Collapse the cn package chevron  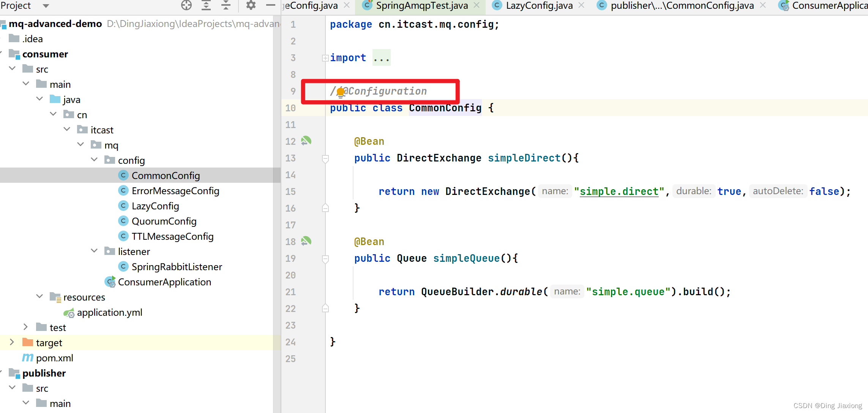[53, 114]
